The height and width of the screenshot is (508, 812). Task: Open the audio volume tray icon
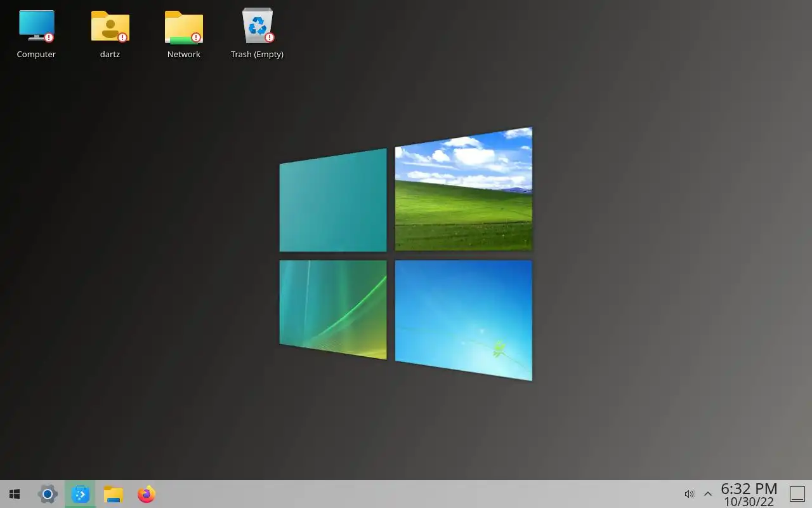click(690, 494)
